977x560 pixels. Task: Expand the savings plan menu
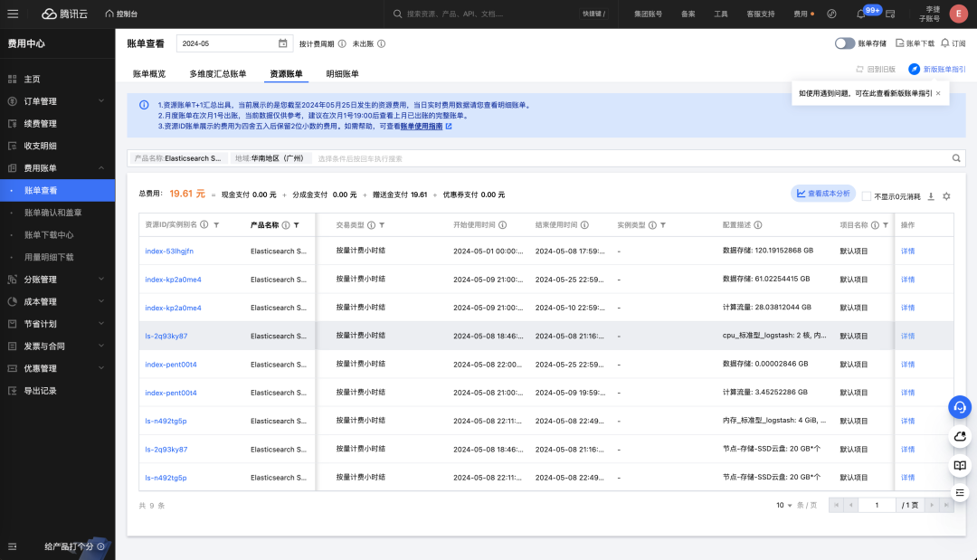[57, 324]
